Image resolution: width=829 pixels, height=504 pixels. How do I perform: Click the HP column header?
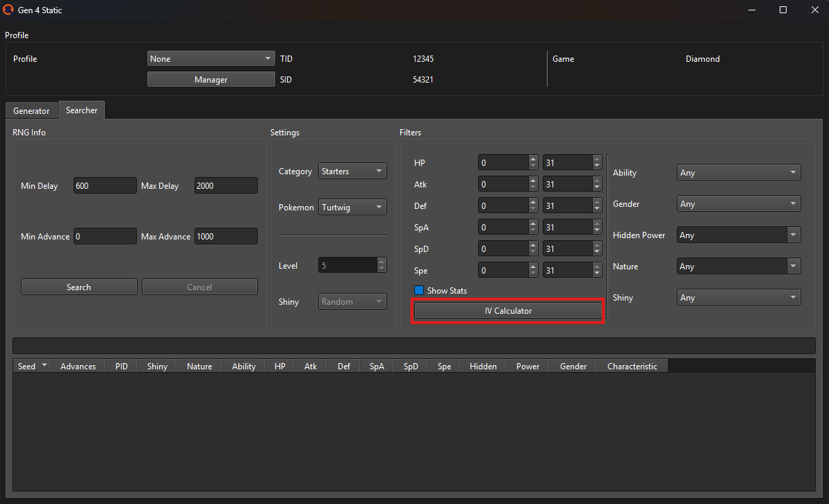click(x=279, y=366)
